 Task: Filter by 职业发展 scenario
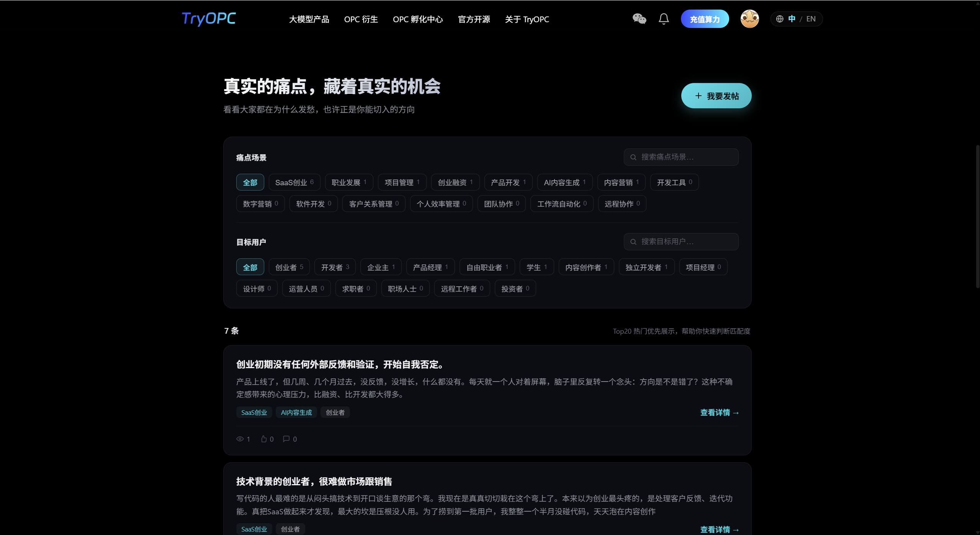tap(349, 182)
